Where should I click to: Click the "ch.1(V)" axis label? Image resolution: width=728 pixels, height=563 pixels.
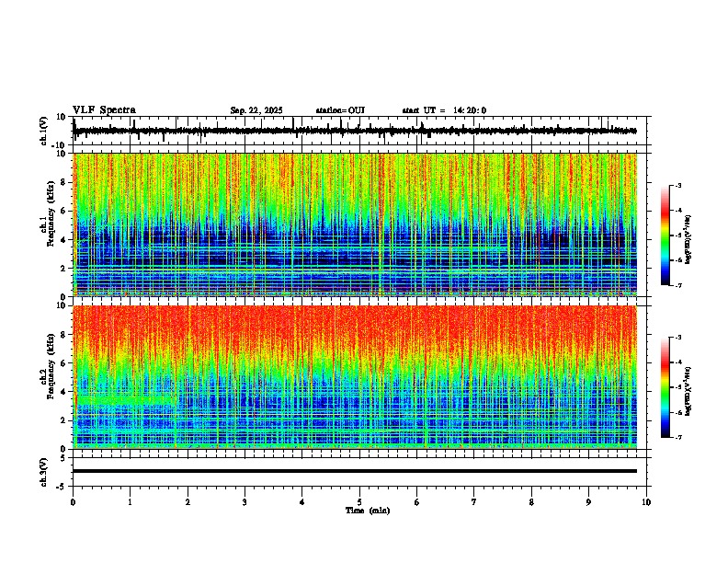pos(44,131)
